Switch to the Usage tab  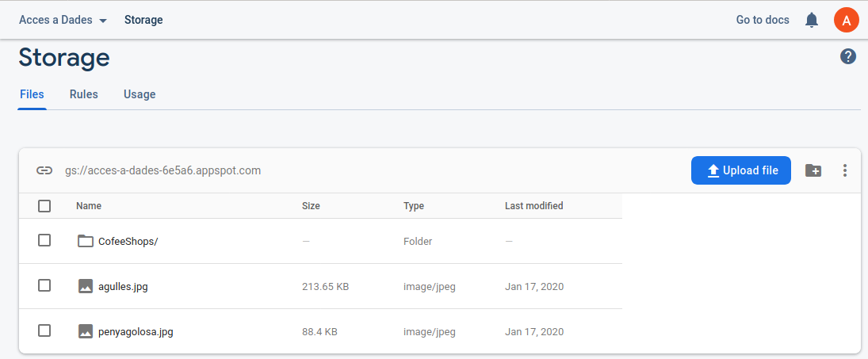coord(140,94)
